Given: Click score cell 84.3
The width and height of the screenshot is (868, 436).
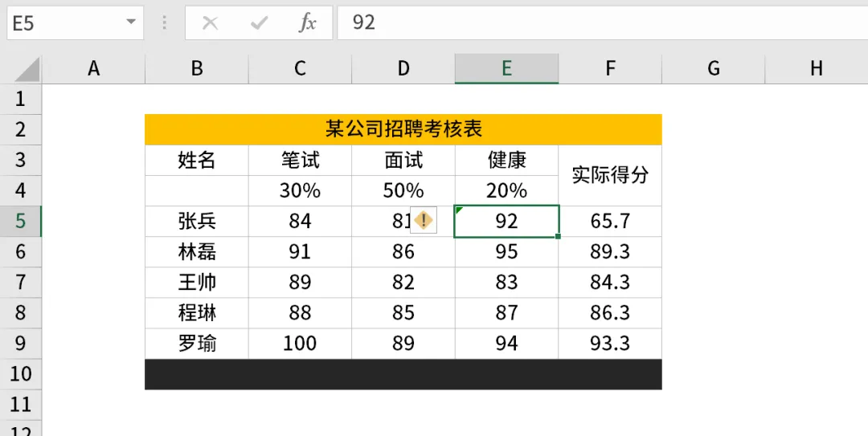Looking at the screenshot, I should [610, 283].
